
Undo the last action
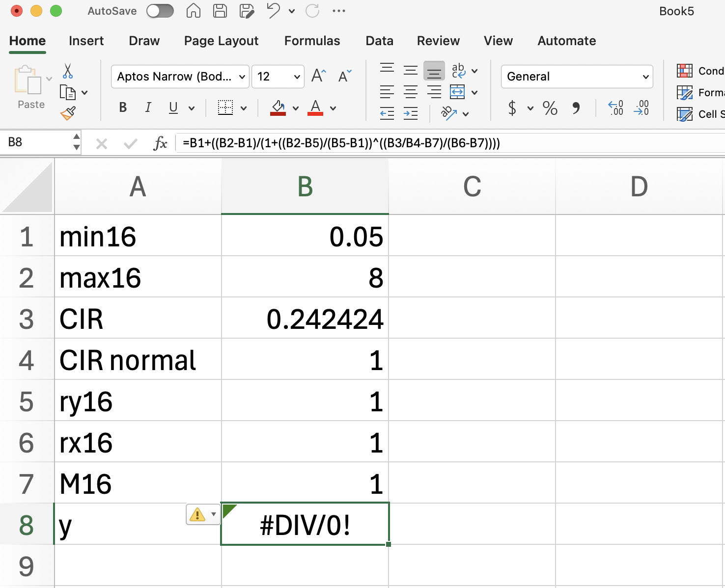point(273,11)
